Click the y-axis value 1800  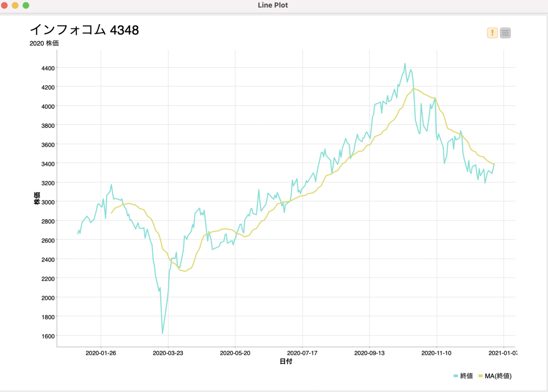[x=48, y=317]
